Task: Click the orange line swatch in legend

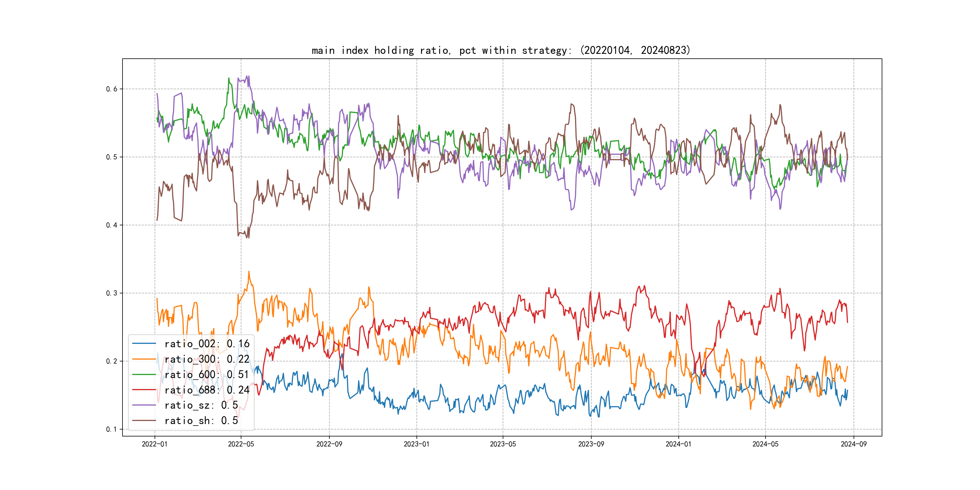Action: tap(144, 359)
